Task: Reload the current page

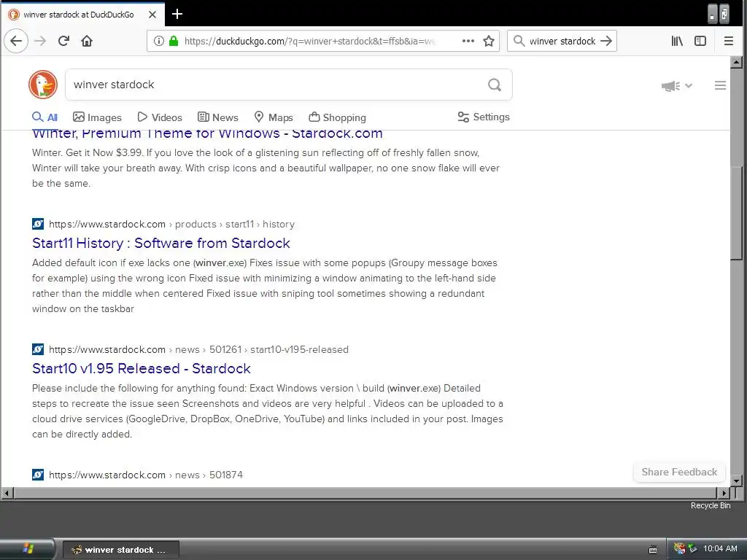Action: pyautogui.click(x=64, y=41)
